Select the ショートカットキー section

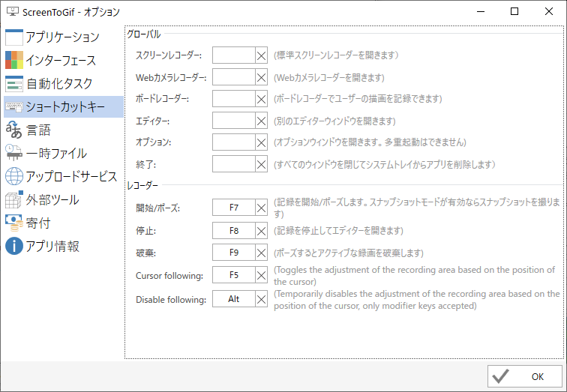pyautogui.click(x=64, y=107)
